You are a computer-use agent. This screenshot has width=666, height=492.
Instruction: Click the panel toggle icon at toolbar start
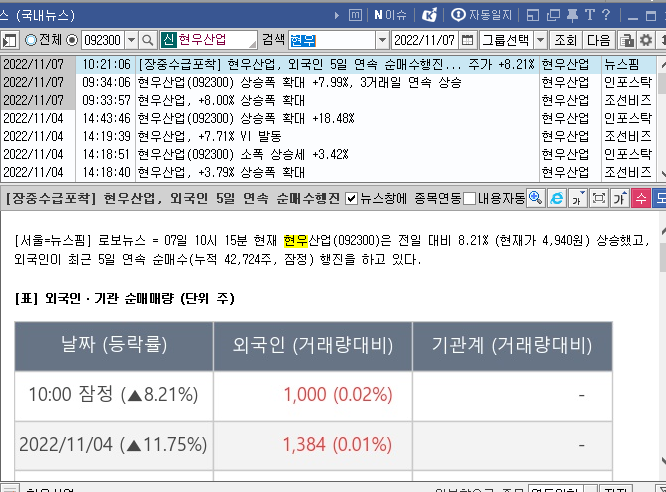coord(9,41)
